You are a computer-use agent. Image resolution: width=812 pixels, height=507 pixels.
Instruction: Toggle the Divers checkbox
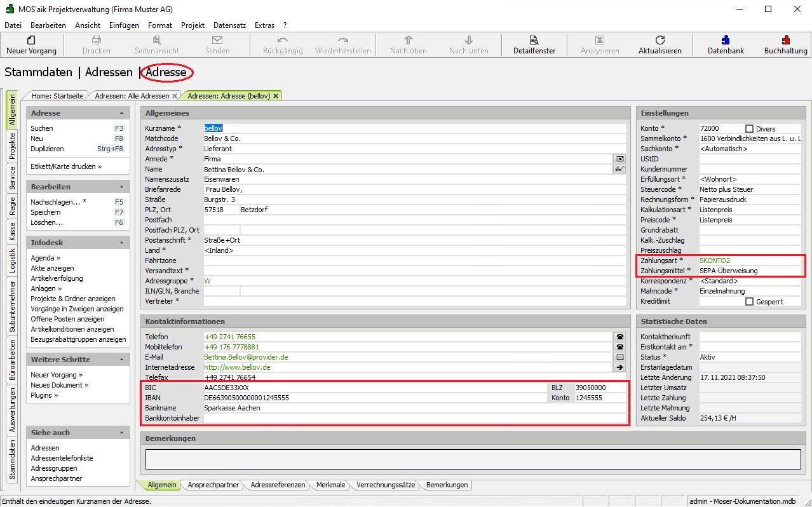[749, 128]
